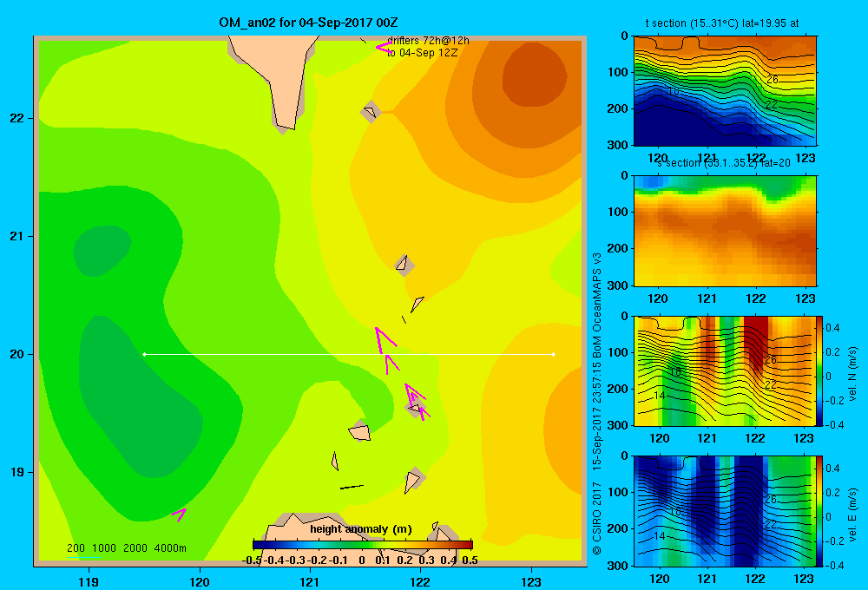Click the '0.4' tick on the vel. N colorbar
Viewport: 868px width, 590px height.
click(x=832, y=328)
